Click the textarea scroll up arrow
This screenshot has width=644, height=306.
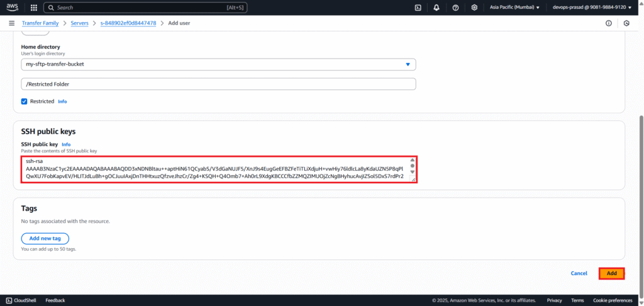[413, 160]
